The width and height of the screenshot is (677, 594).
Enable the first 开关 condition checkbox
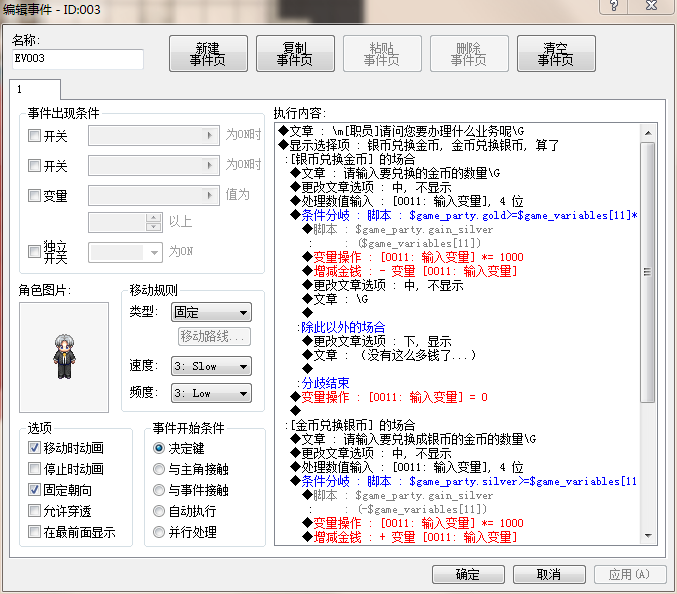tap(34, 136)
